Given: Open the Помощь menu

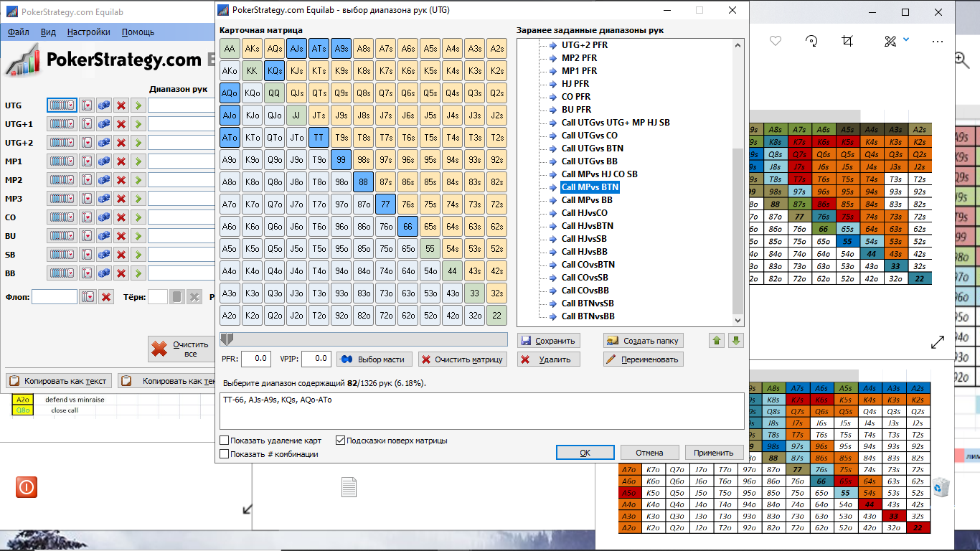Looking at the screenshot, I should click(138, 32).
